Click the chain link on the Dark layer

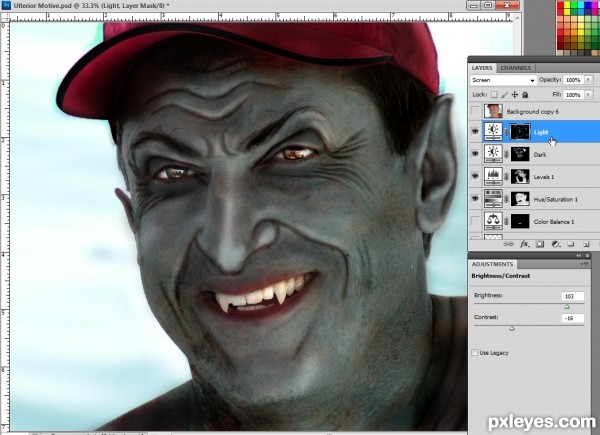(x=506, y=154)
